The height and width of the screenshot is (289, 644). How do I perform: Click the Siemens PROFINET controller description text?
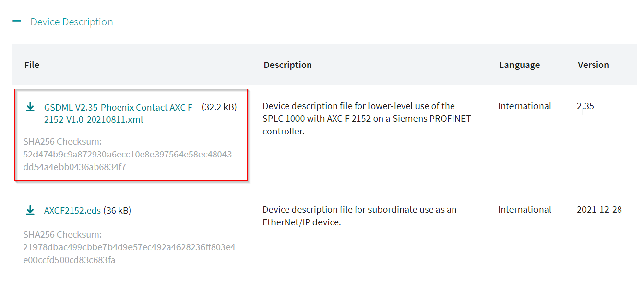(x=367, y=118)
